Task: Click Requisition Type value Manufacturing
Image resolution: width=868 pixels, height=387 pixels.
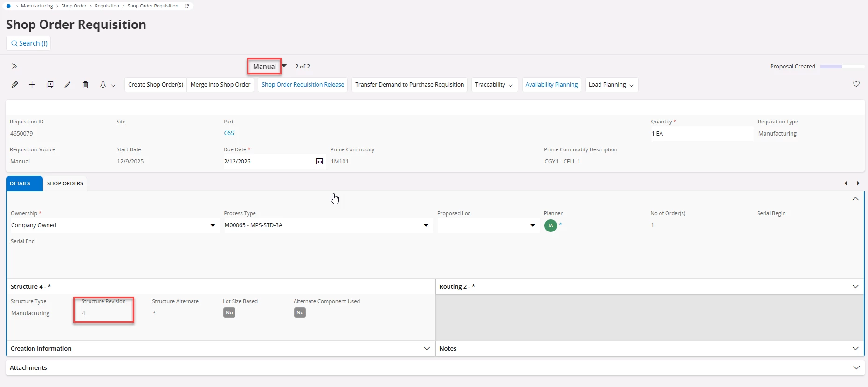Action: (x=778, y=134)
